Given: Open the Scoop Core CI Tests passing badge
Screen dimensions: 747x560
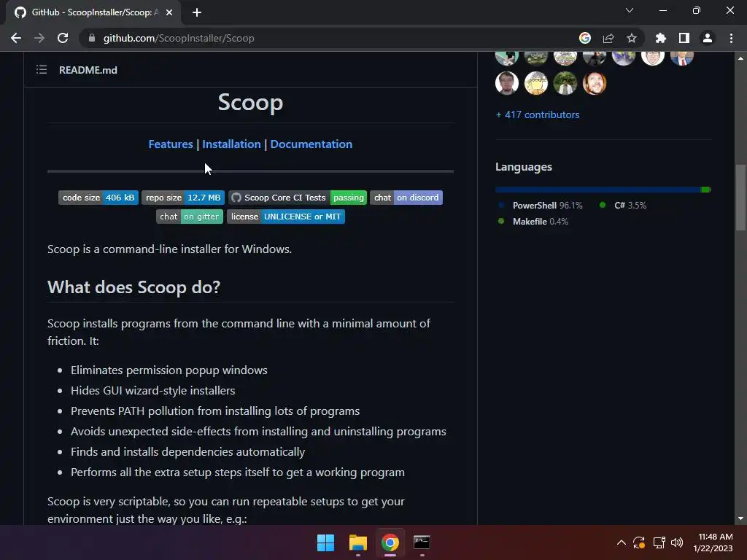Looking at the screenshot, I should pyautogui.click(x=298, y=198).
